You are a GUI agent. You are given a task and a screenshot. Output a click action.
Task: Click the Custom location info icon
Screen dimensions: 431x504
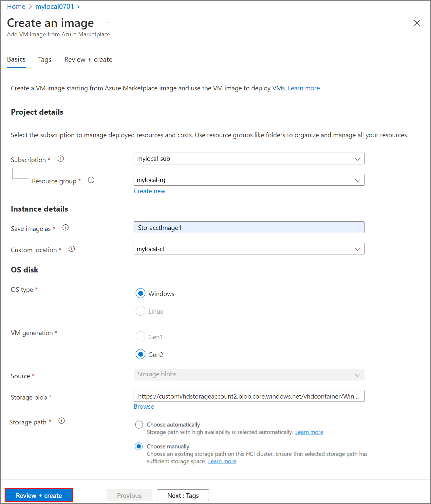coord(72,249)
